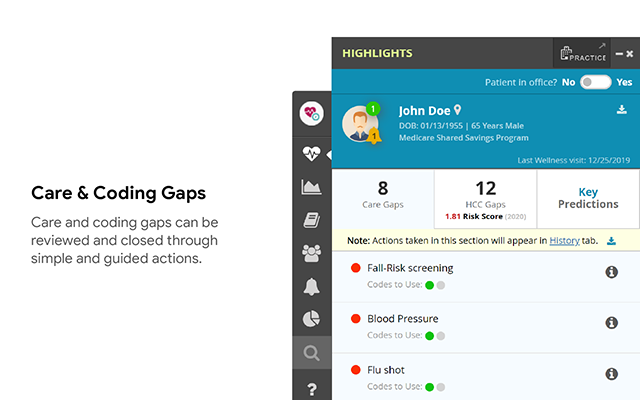
Task: Follow the History tab link
Action: [564, 241]
